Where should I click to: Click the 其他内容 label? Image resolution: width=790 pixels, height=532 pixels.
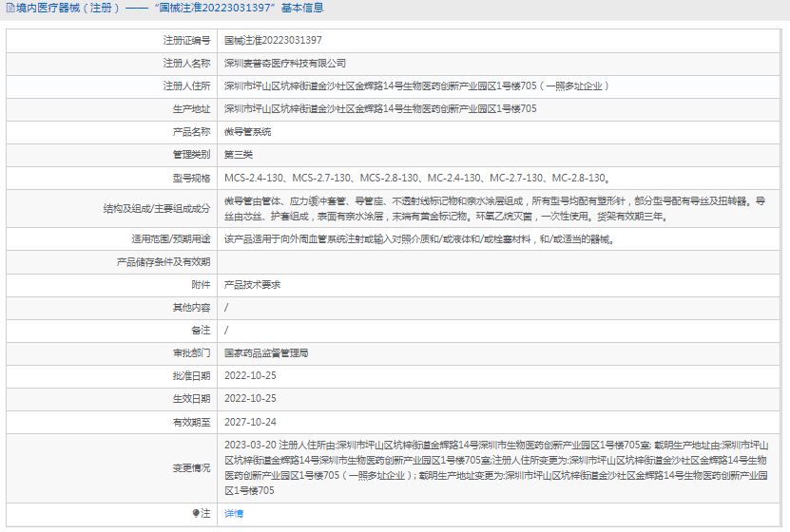click(x=191, y=308)
